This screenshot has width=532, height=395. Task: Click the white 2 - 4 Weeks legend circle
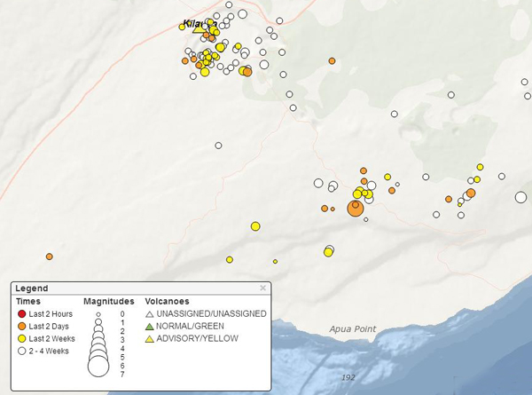(x=21, y=351)
